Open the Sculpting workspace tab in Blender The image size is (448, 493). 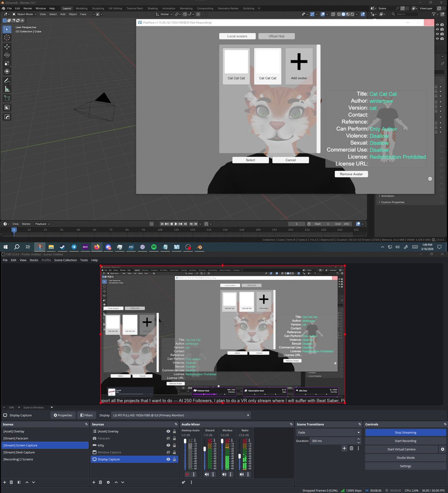[98, 8]
